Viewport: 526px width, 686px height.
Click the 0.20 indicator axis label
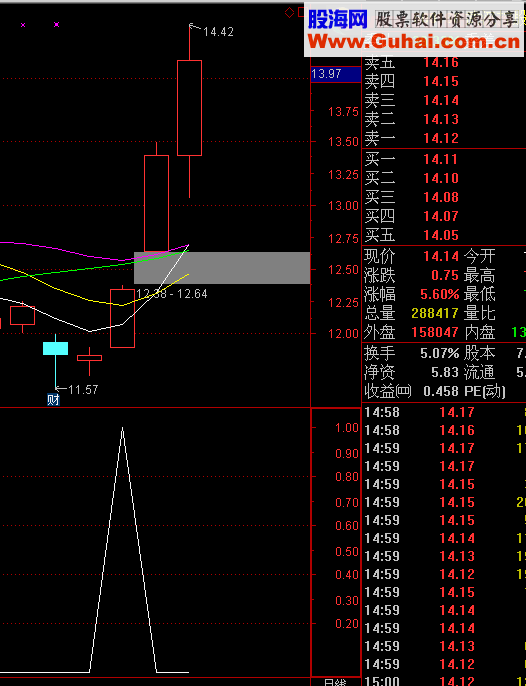[347, 623]
